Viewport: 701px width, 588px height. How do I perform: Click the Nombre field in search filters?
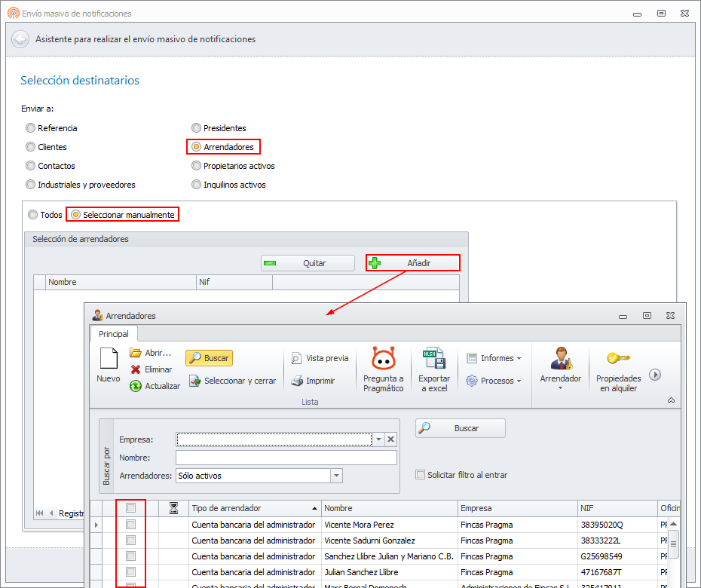pos(286,458)
